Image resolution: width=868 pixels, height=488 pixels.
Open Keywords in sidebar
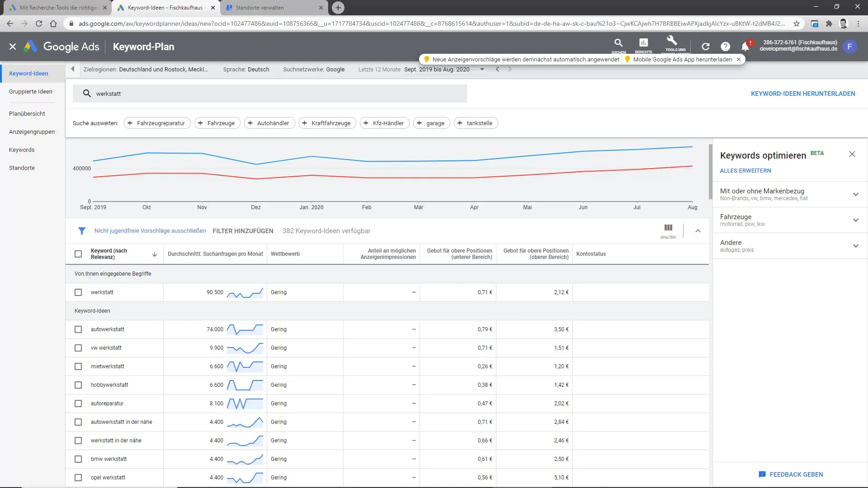click(x=22, y=150)
